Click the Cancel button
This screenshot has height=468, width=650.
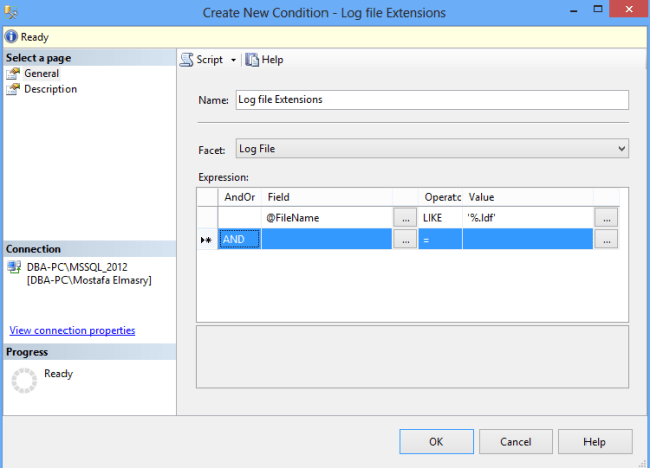click(515, 442)
